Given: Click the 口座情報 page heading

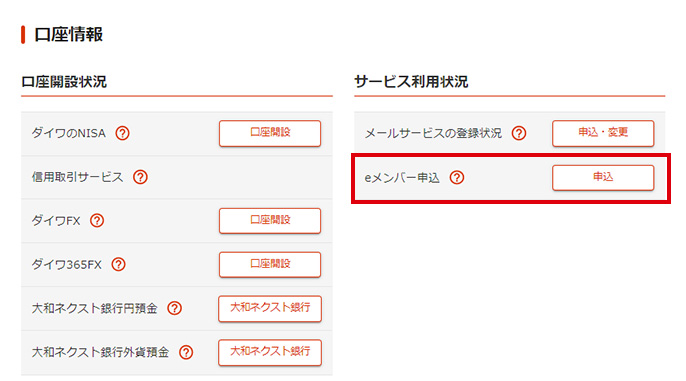Looking at the screenshot, I should coord(69,35).
